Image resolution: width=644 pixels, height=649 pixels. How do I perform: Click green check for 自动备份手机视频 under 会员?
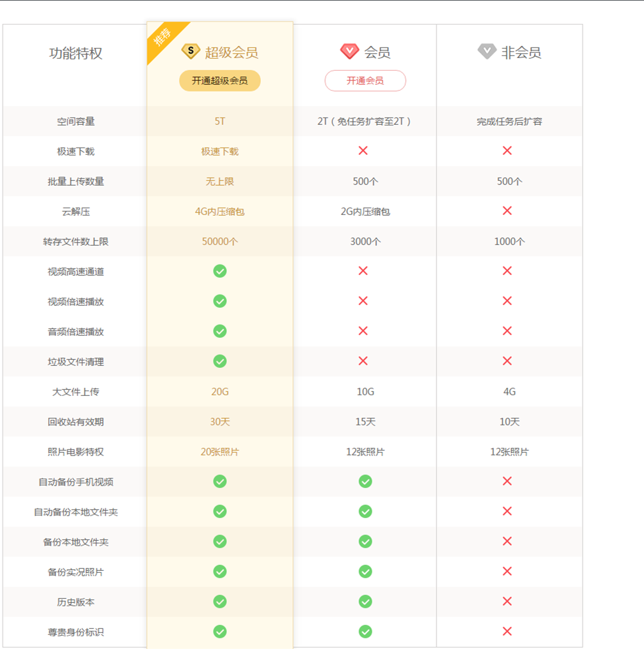tap(365, 481)
